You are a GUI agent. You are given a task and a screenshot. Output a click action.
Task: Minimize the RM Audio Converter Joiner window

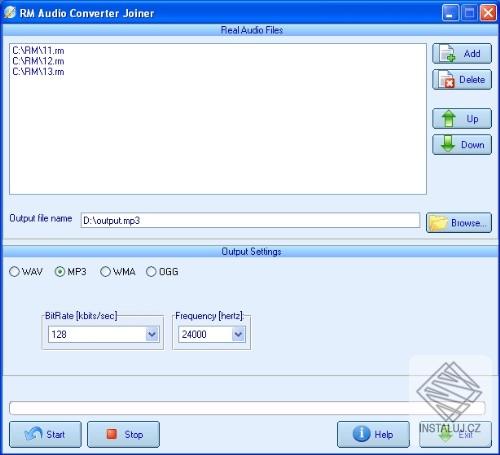pyautogui.click(x=450, y=13)
